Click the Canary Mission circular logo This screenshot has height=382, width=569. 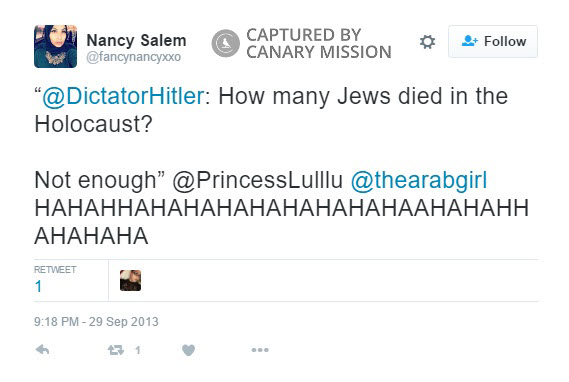(x=226, y=43)
